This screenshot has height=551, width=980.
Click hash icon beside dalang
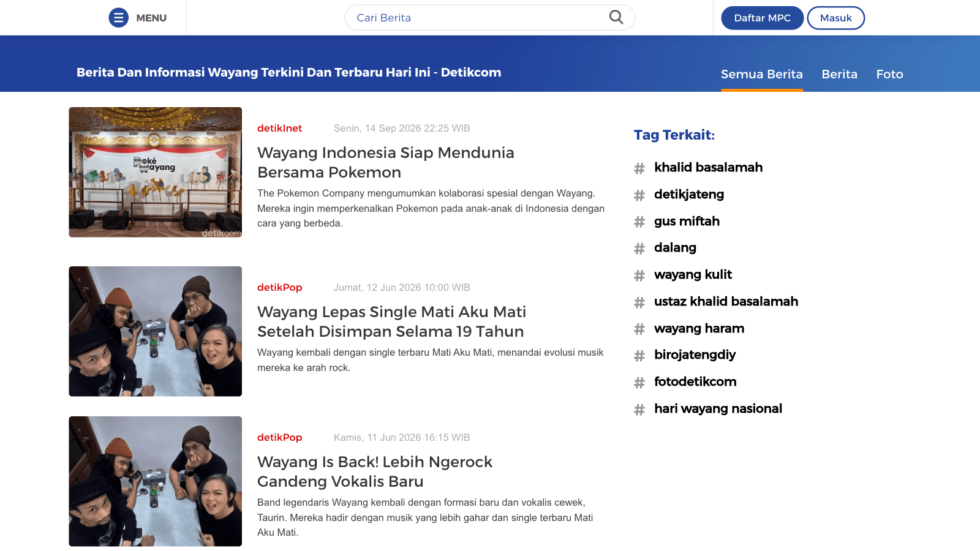click(639, 249)
